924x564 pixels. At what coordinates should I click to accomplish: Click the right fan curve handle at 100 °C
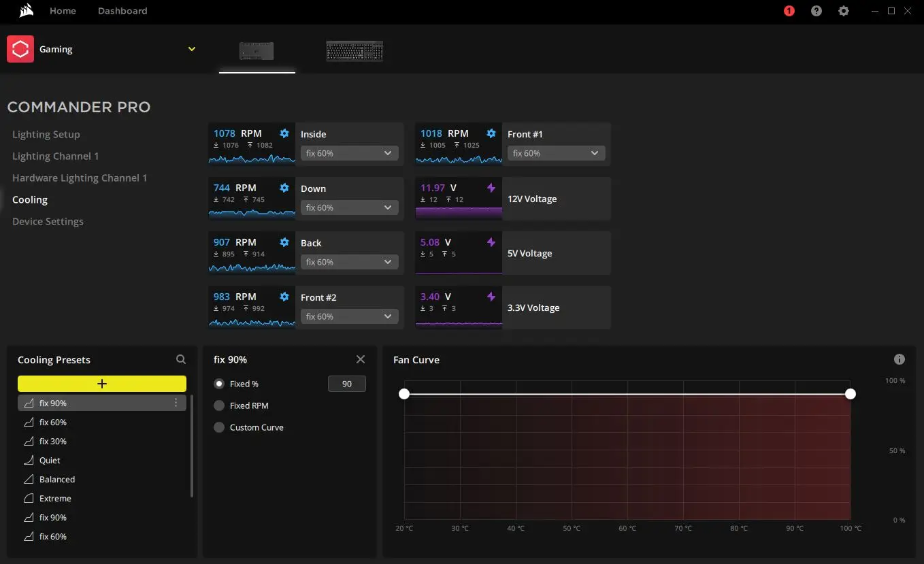pos(851,394)
